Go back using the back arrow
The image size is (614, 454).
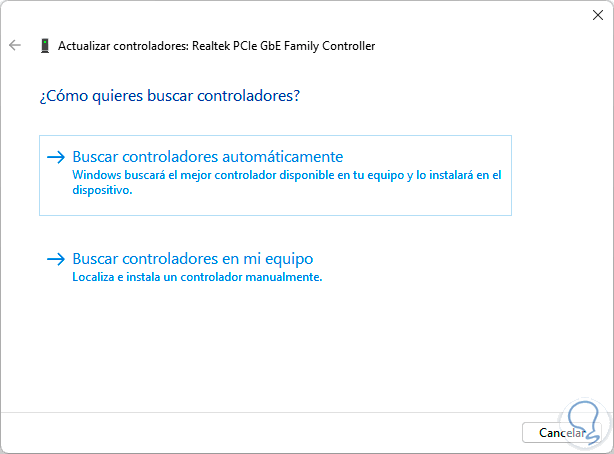[15, 45]
